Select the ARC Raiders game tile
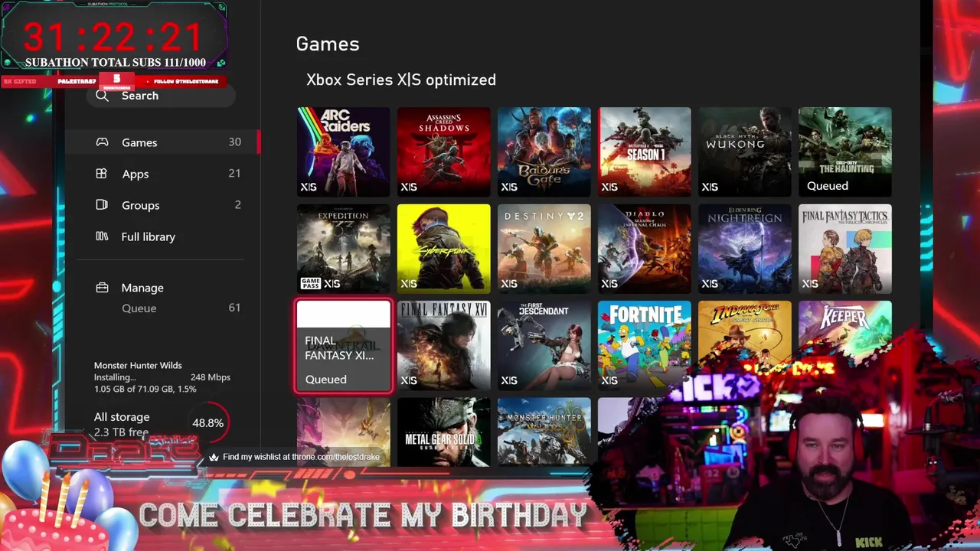 [343, 152]
